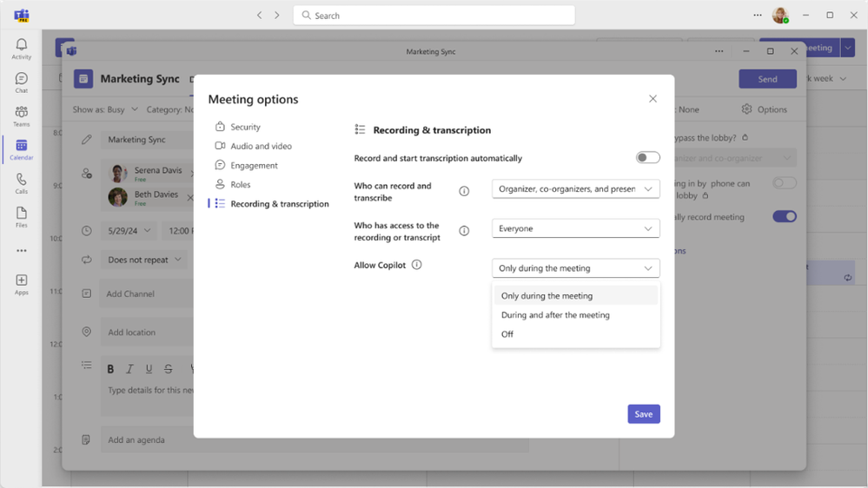The image size is (868, 488).
Task: Click the info icon beside Allow Copilot
Action: [x=417, y=265]
